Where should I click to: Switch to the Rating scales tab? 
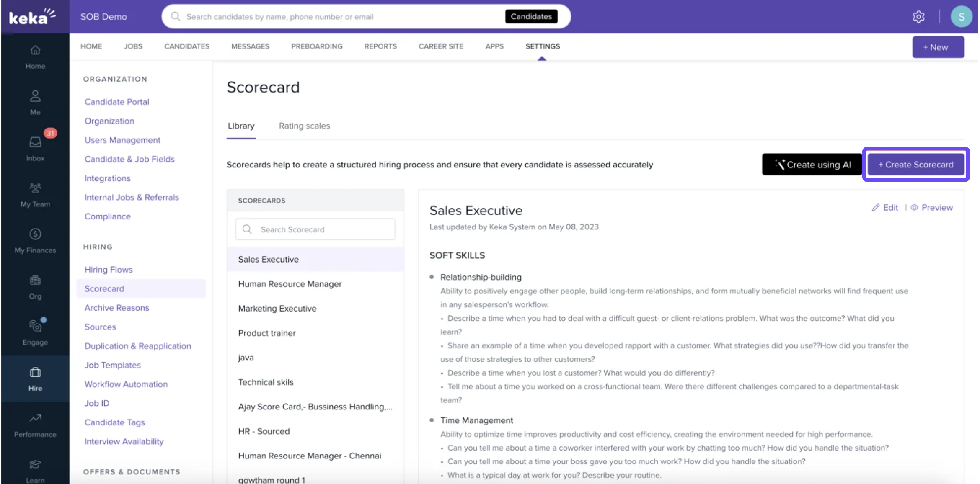(x=304, y=126)
